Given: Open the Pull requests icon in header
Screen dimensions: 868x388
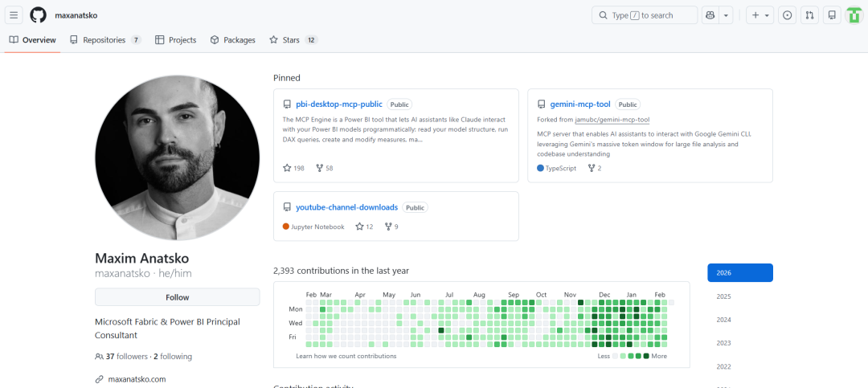Looking at the screenshot, I should [x=809, y=15].
